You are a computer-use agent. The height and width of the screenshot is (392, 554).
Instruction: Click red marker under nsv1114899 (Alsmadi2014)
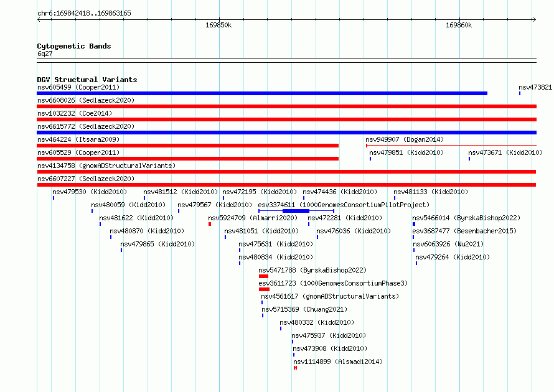[x=296, y=368]
